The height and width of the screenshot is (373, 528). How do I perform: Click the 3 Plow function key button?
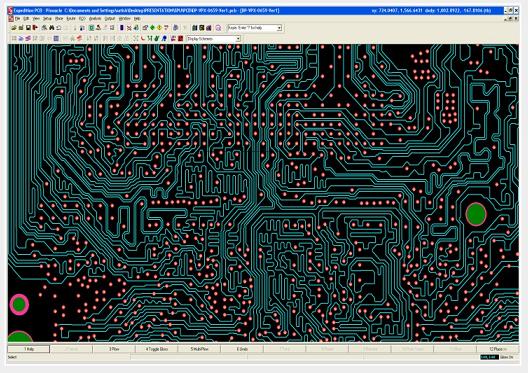[114, 349]
